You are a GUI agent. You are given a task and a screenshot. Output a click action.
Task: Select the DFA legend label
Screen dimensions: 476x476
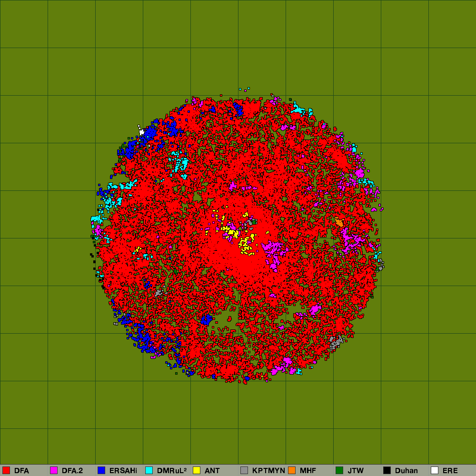click(x=21, y=471)
